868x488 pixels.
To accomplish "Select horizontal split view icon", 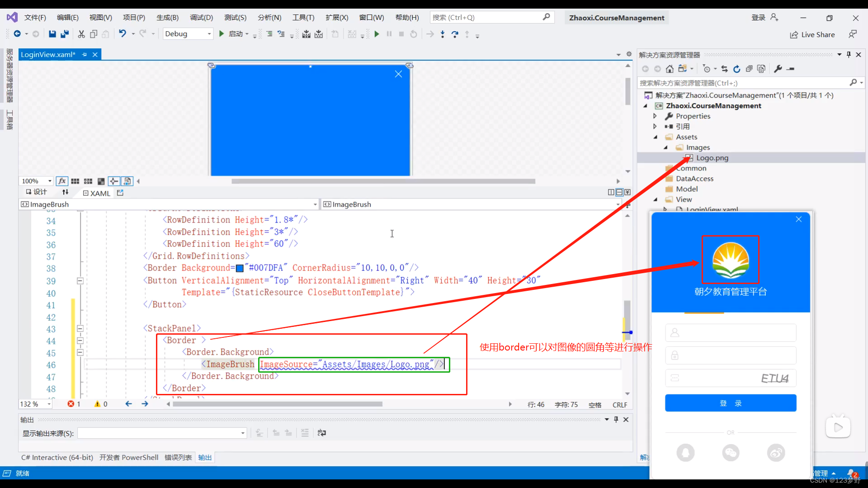I will tap(619, 192).
